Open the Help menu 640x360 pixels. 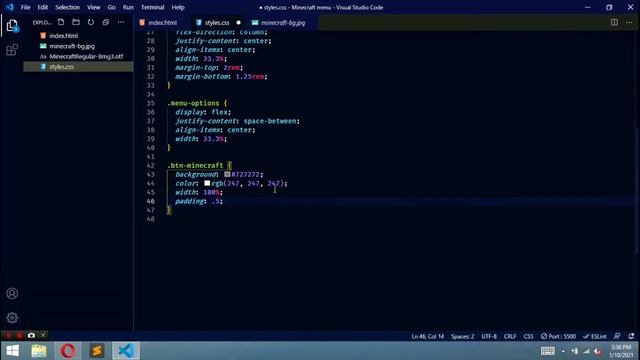click(x=178, y=7)
